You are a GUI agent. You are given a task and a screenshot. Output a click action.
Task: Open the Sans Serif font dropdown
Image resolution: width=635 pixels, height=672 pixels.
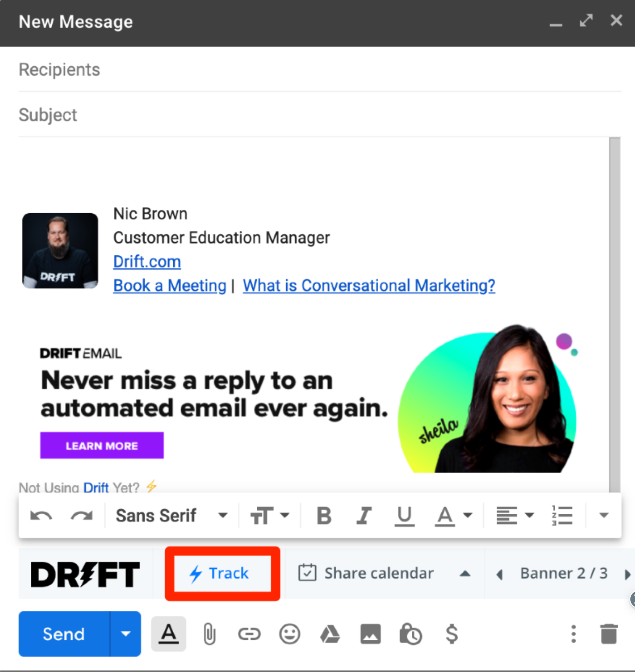pyautogui.click(x=172, y=516)
